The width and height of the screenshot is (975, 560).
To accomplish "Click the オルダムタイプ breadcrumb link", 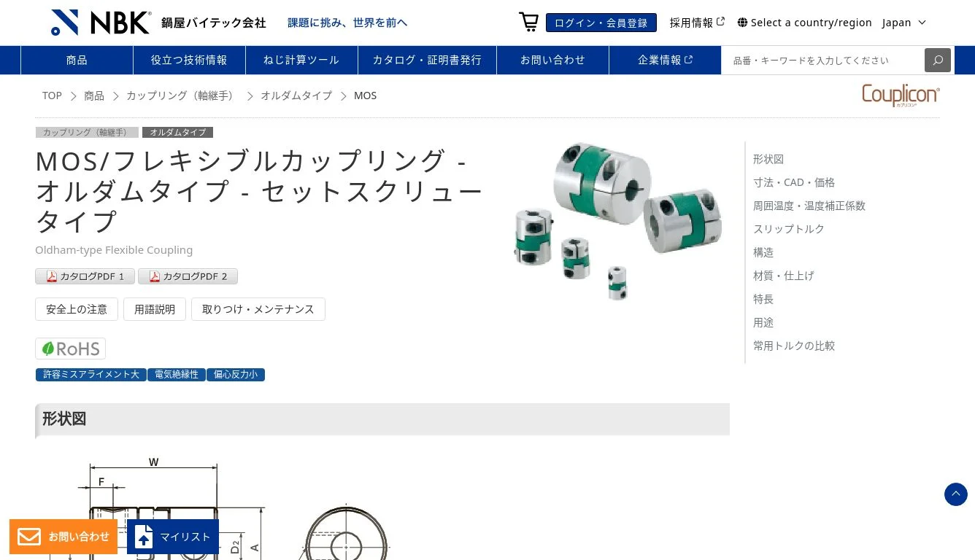I will pyautogui.click(x=296, y=96).
